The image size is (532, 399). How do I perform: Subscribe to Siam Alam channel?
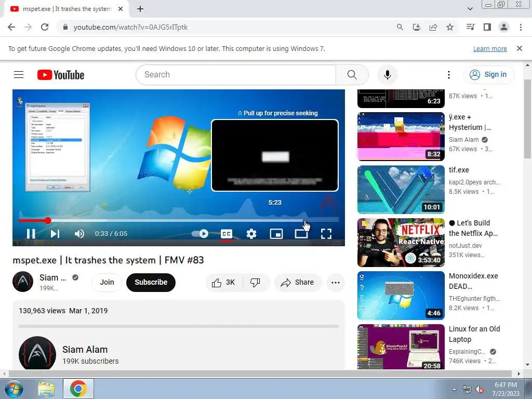[151, 282]
